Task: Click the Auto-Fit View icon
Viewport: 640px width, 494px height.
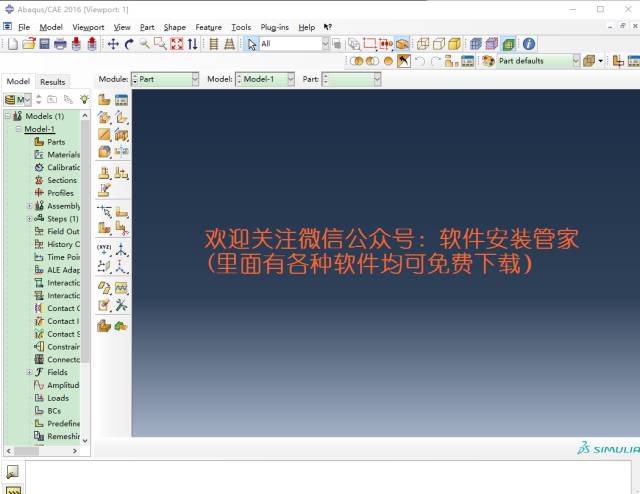Action: [177, 44]
